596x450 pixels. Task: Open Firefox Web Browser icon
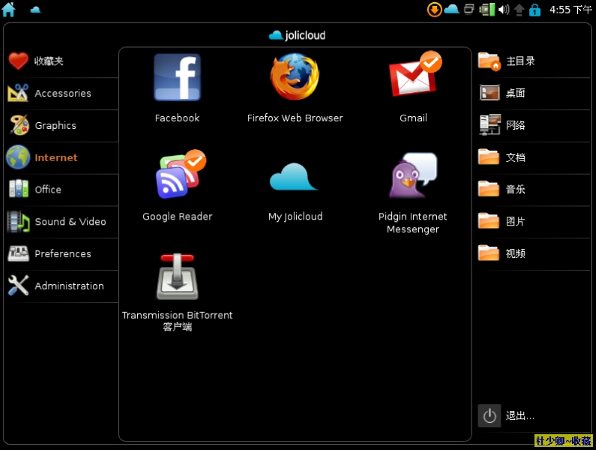tap(295, 77)
